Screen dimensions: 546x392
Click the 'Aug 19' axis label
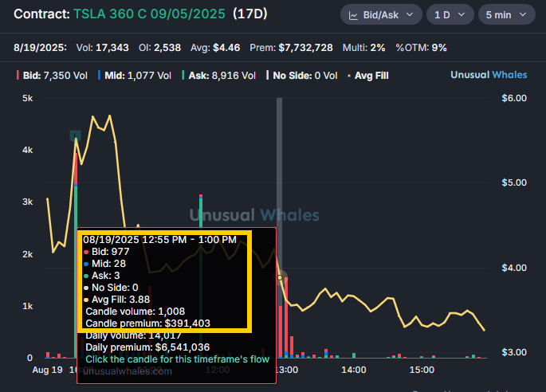(x=47, y=370)
